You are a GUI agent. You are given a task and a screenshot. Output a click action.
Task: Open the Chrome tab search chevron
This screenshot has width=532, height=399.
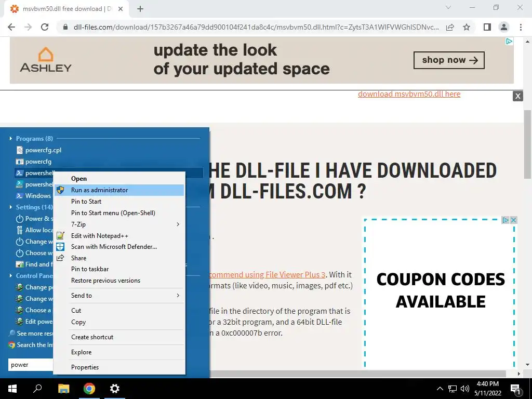(448, 7)
